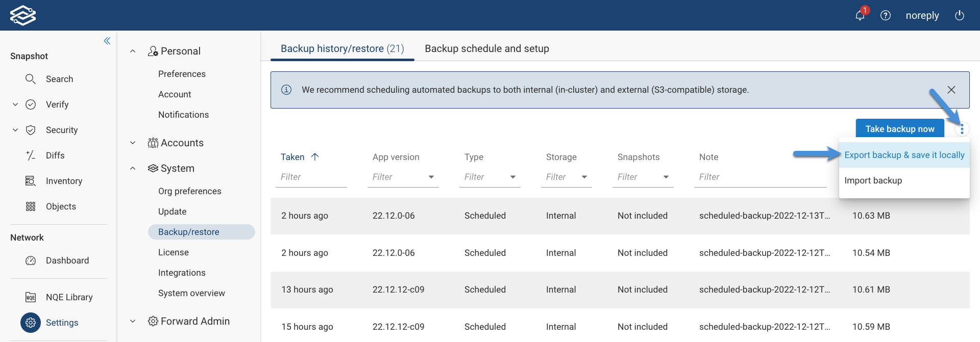The width and height of the screenshot is (980, 342).
Task: Click the Snapshots column header
Action: (639, 157)
